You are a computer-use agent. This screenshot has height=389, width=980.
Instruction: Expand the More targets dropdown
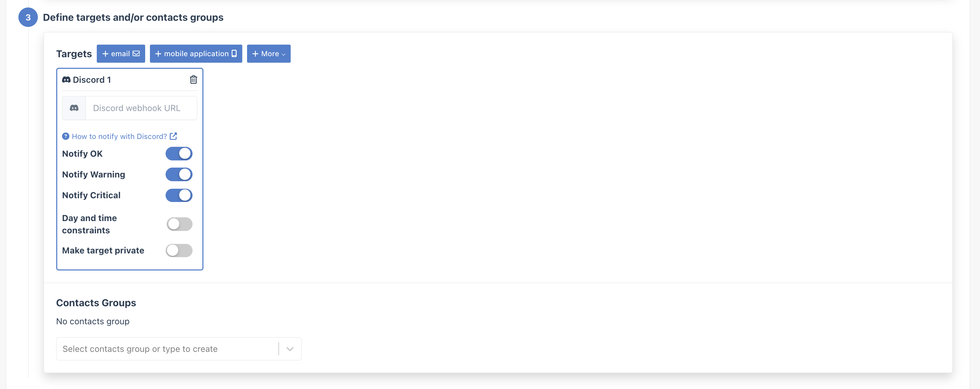pos(268,53)
